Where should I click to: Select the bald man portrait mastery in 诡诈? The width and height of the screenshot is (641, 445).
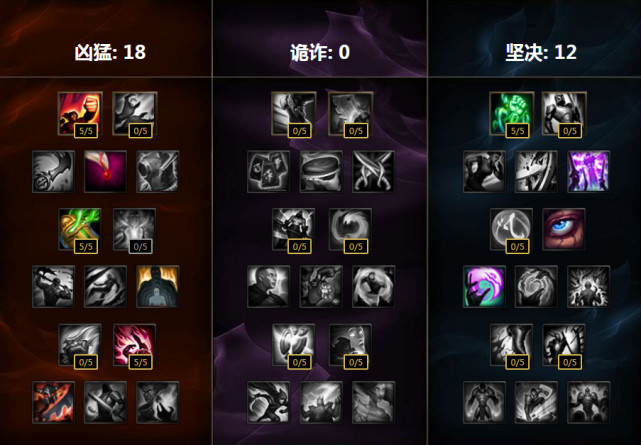tap(269, 287)
